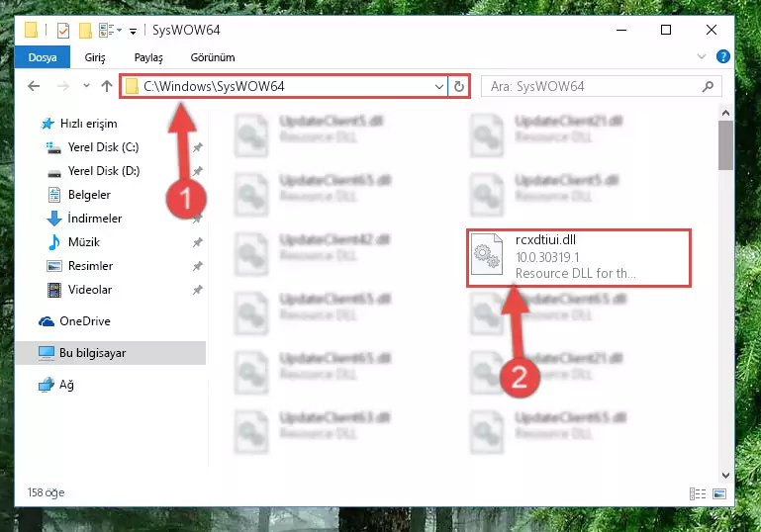Viewport: 761px width, 532px height.
Task: Click the scrollbar down arrow
Action: click(x=725, y=476)
